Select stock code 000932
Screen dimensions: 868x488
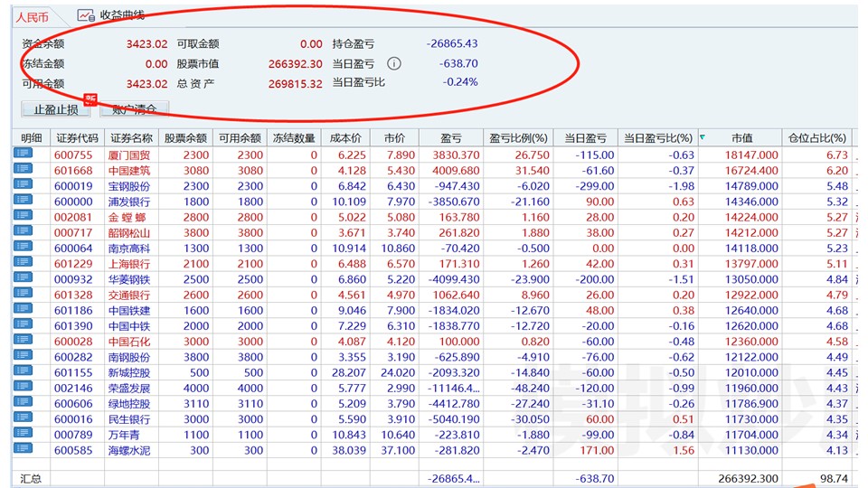click(73, 279)
